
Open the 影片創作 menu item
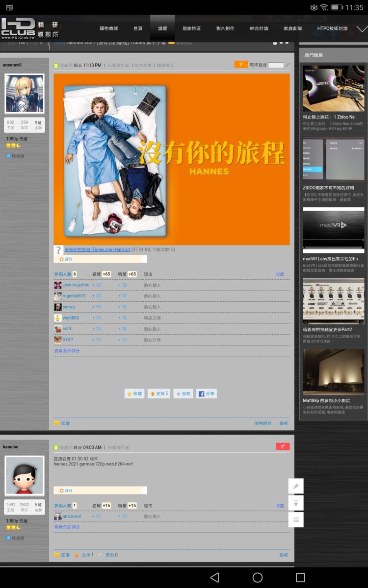coord(225,28)
